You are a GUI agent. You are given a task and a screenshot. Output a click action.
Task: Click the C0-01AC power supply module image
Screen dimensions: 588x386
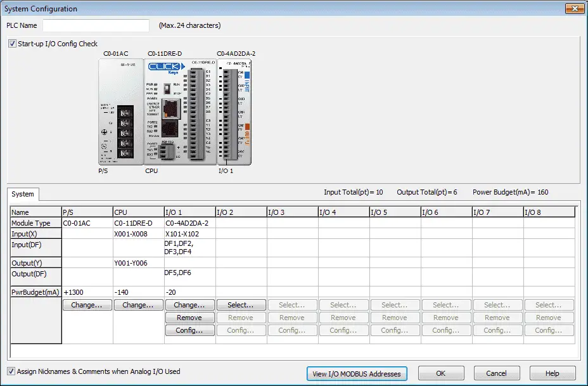tap(121, 112)
